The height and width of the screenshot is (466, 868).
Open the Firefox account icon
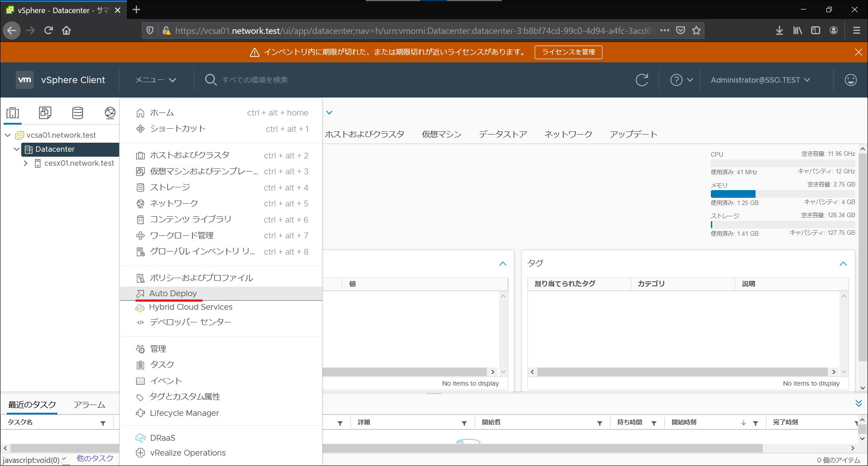[834, 30]
